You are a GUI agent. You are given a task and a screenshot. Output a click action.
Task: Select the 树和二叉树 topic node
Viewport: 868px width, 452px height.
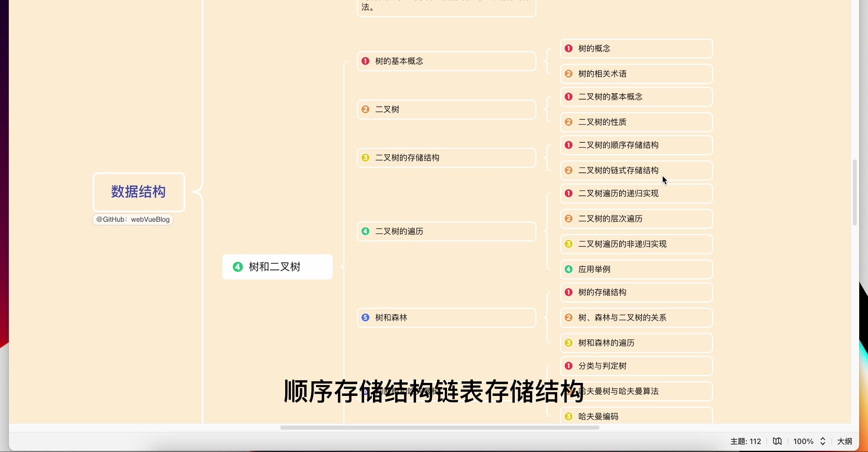(x=278, y=267)
